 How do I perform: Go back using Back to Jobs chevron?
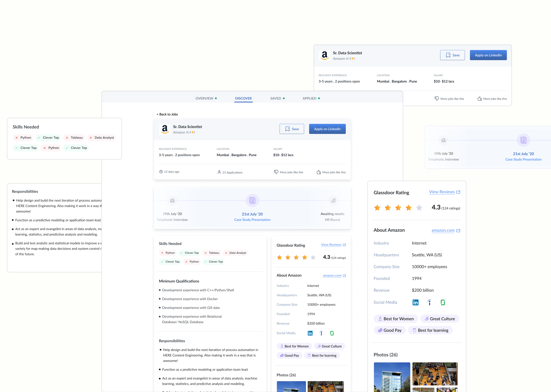[158, 114]
